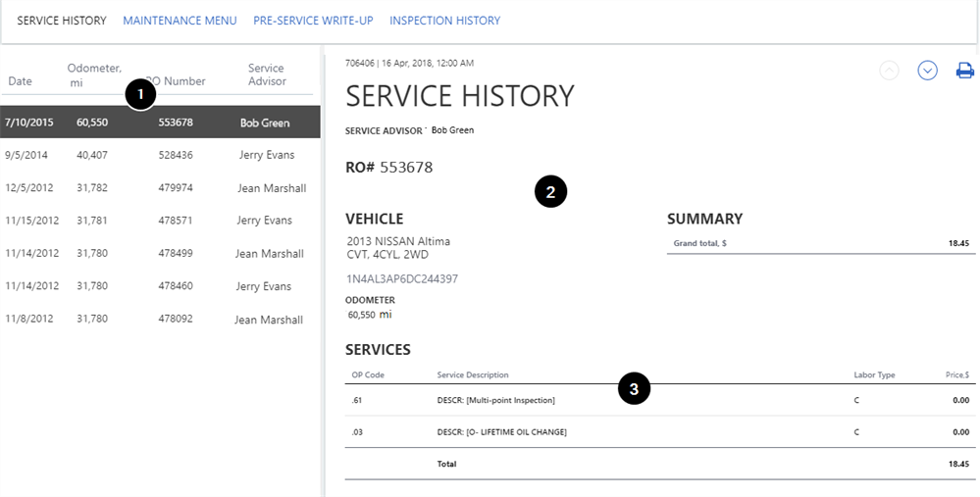Select the 11/8/2012 service record
The width and height of the screenshot is (980, 497).
pyautogui.click(x=160, y=320)
